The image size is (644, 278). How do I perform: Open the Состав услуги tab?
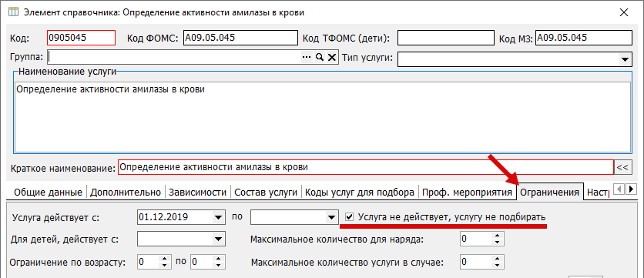[266, 193]
